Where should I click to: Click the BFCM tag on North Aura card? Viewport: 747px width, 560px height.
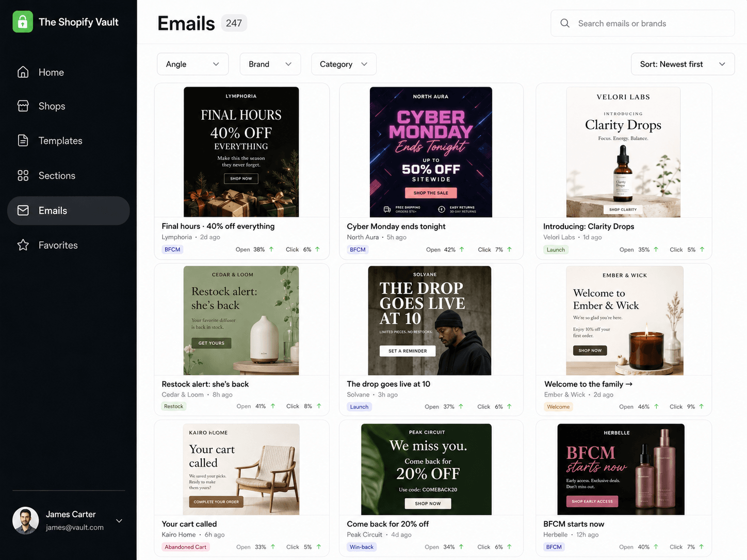point(358,250)
